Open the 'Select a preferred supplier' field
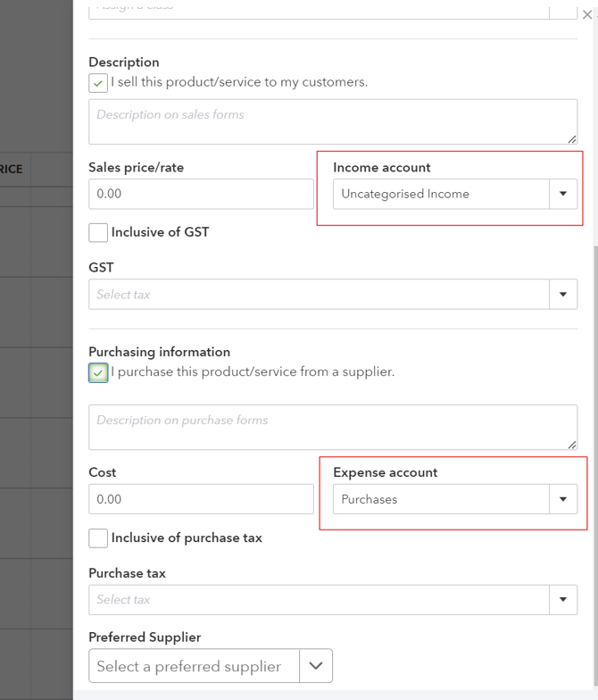 (193, 666)
